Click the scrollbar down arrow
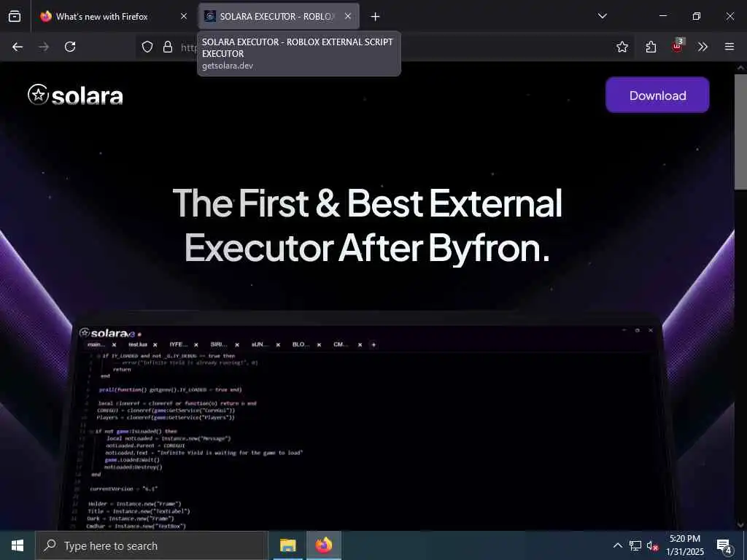Viewport: 747px width, 560px height. (x=741, y=524)
